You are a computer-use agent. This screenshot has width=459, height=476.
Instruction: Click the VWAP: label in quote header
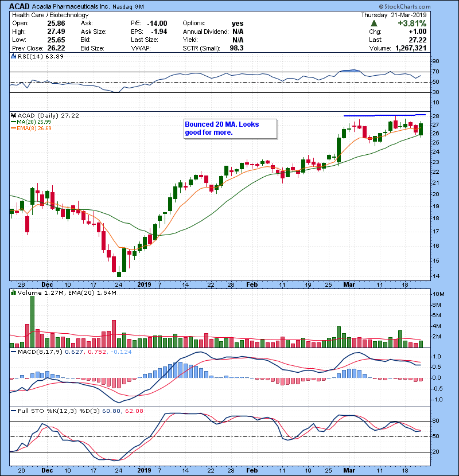(141, 48)
